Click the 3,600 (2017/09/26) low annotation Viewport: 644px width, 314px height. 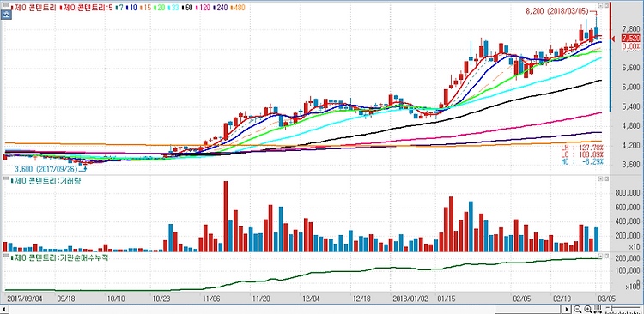46,169
